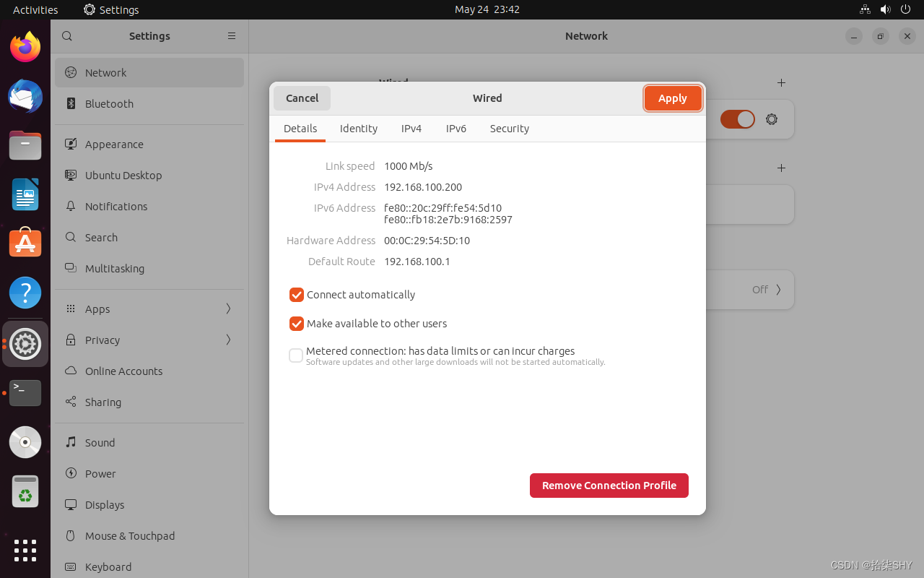Launch Firefox from the dock
The image size is (924, 578).
tap(25, 46)
